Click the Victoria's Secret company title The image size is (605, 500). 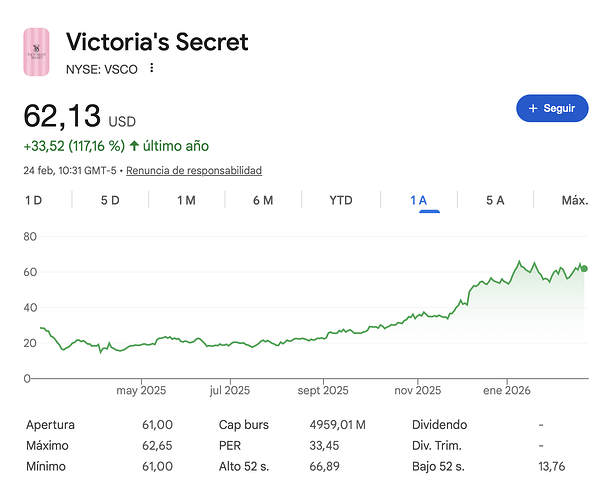point(157,42)
